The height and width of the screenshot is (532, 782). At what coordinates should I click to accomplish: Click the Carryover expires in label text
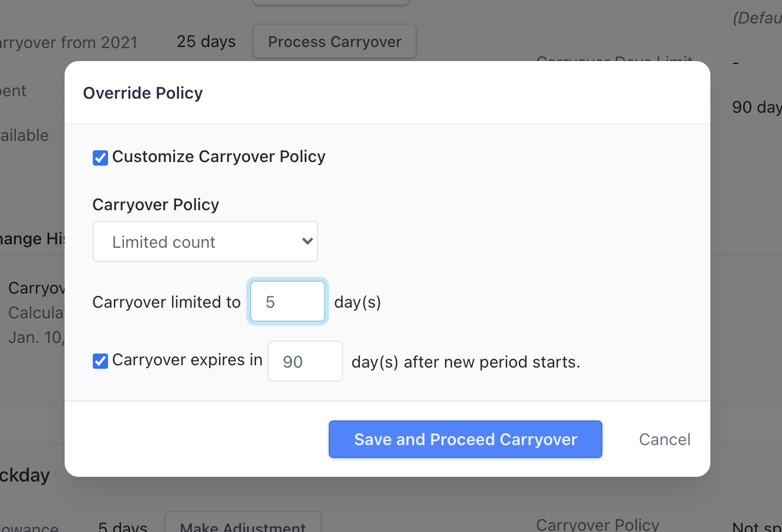[187, 360]
